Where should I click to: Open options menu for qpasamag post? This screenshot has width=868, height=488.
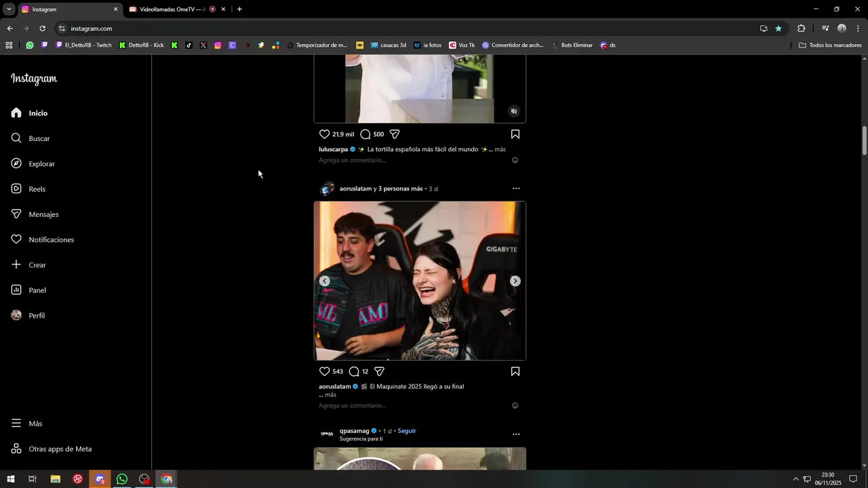tap(516, 434)
